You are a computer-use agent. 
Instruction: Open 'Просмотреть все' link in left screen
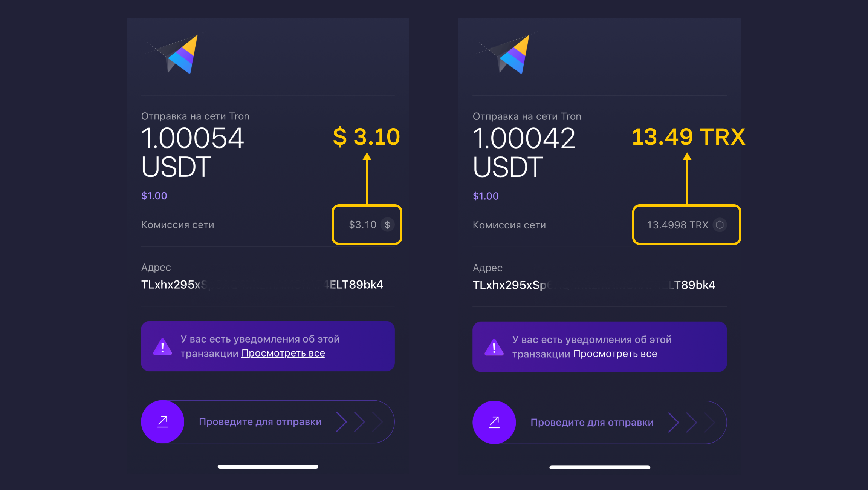(x=283, y=353)
